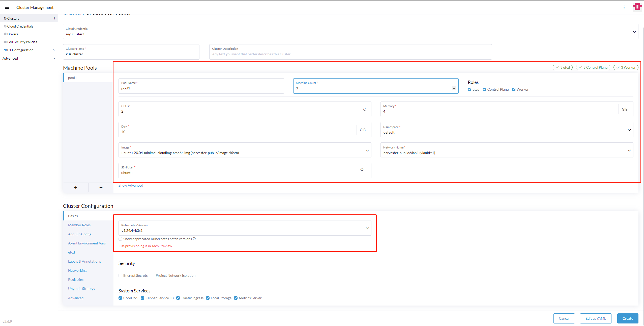Click the Cancel button
This screenshot has width=644, height=326.
pos(564,318)
